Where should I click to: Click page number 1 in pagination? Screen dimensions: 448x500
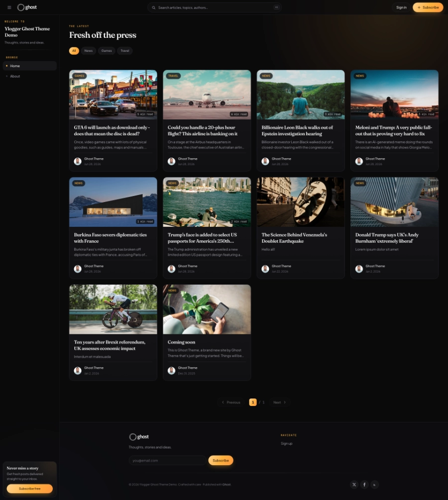(253, 402)
